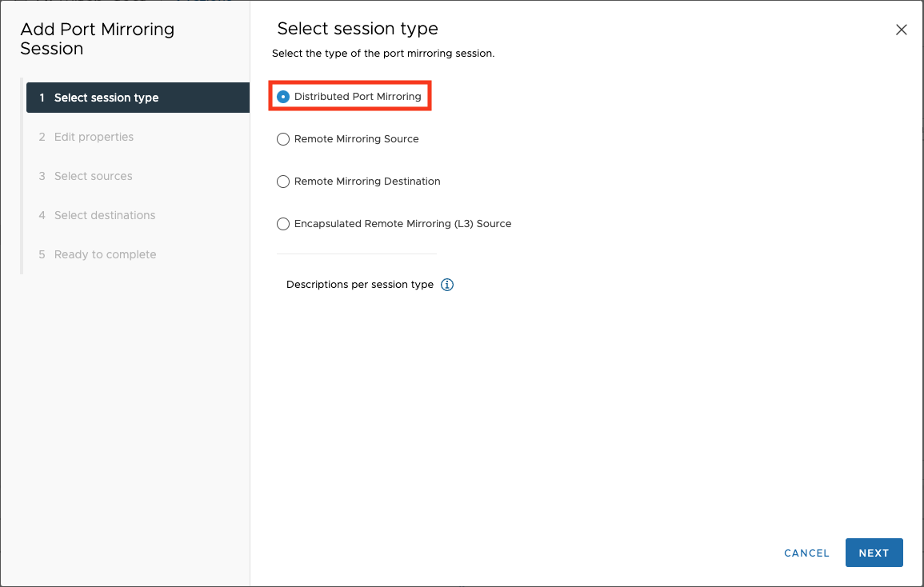The image size is (924, 587).
Task: Open step 4 Select destinations
Action: click(x=104, y=215)
